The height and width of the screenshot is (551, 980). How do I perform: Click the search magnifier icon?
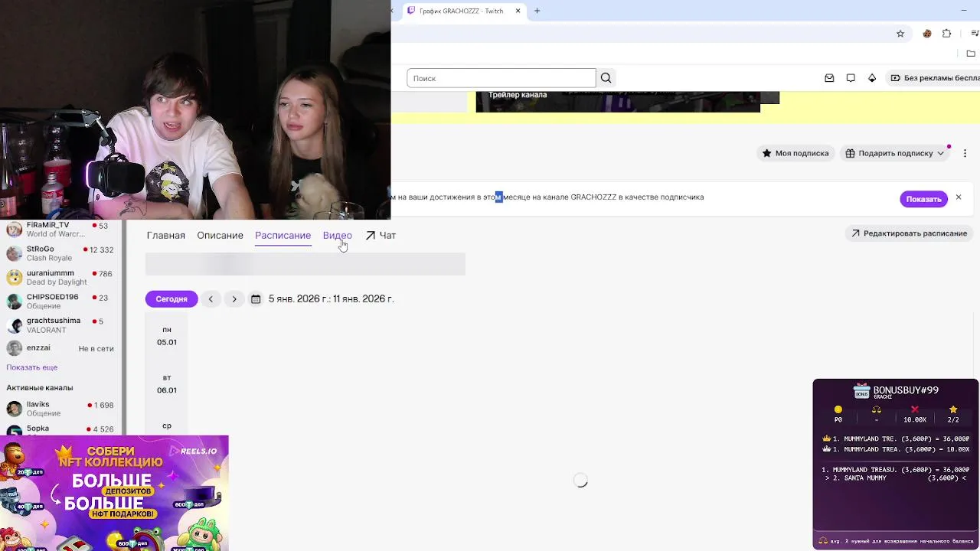(606, 78)
